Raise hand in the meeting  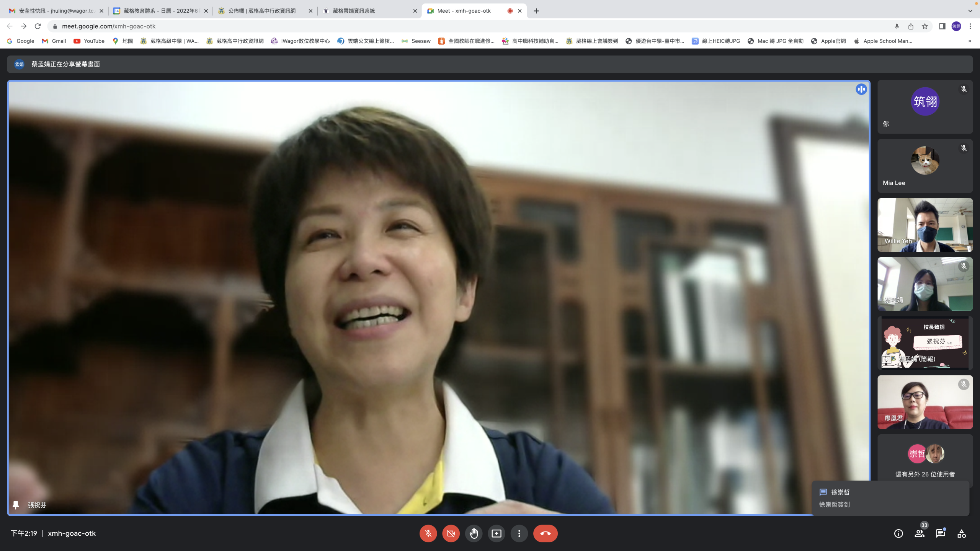click(474, 533)
